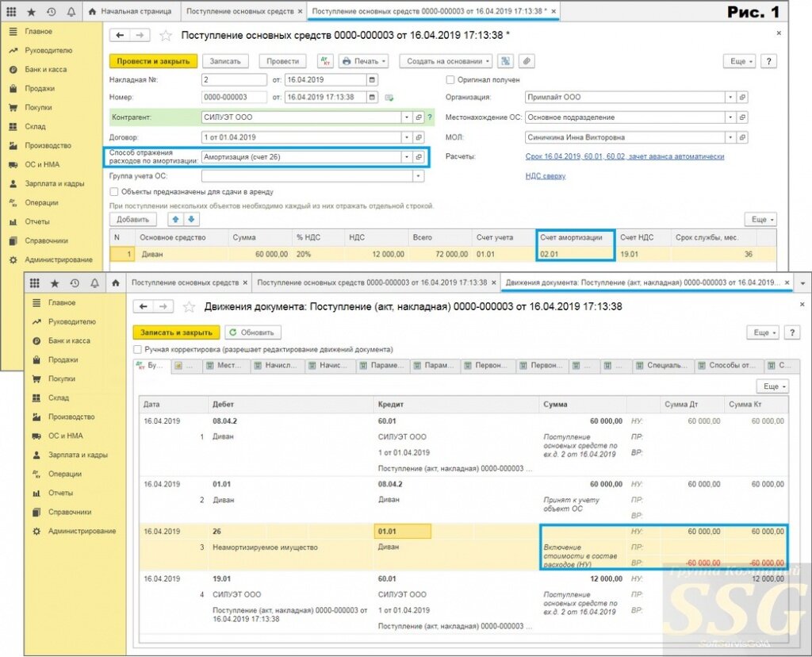The image size is (812, 657).
Task: Expand Организация dropdown arrow
Action: pyautogui.click(x=730, y=98)
